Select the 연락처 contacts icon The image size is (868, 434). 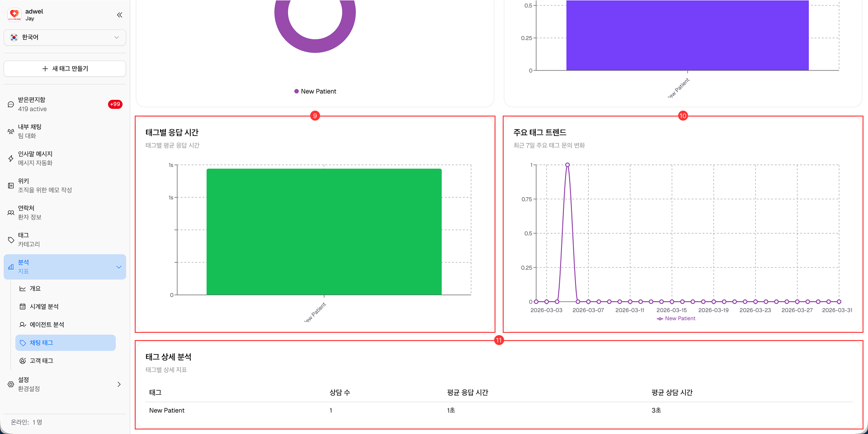pos(10,212)
